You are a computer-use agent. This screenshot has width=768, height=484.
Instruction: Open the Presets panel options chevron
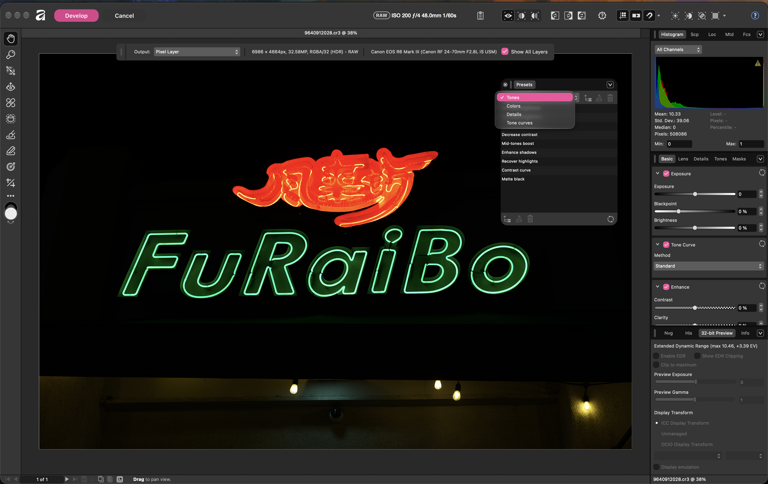[610, 85]
